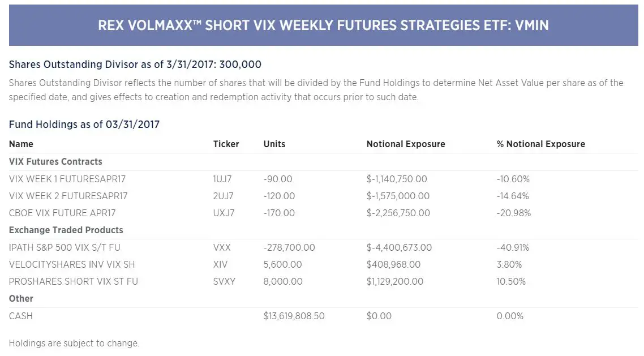Click the SVXY ticker cell
The width and height of the screenshot is (644, 356).
(224, 282)
